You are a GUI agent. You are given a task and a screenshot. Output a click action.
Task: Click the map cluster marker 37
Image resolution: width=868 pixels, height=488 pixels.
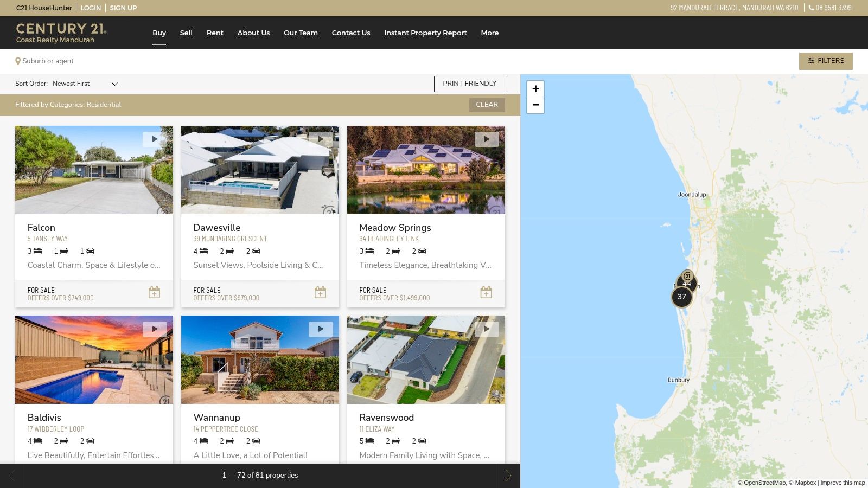(682, 297)
